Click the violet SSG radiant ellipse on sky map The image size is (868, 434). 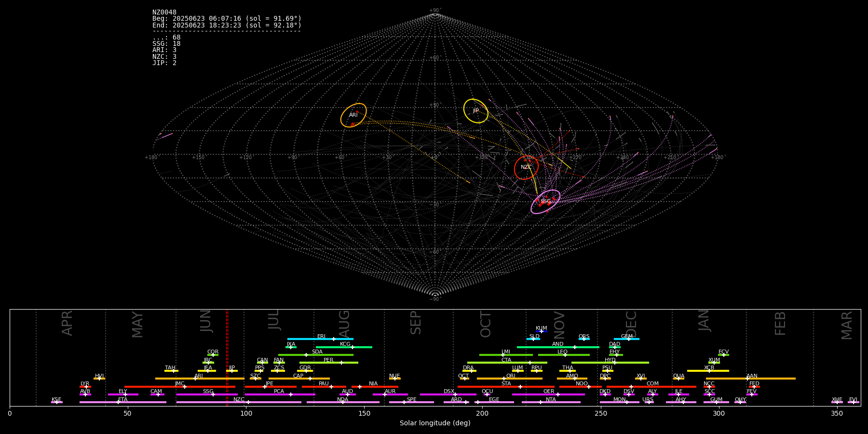545,202
